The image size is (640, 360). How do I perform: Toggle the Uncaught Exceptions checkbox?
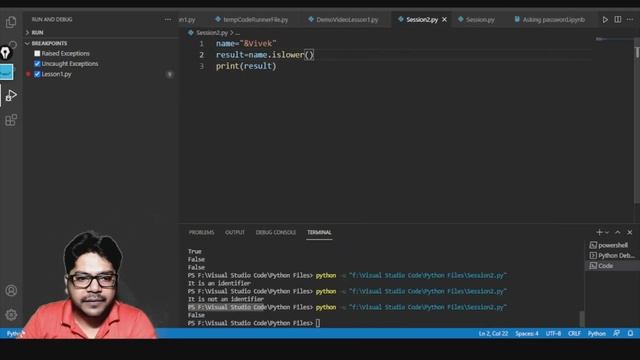(37, 64)
